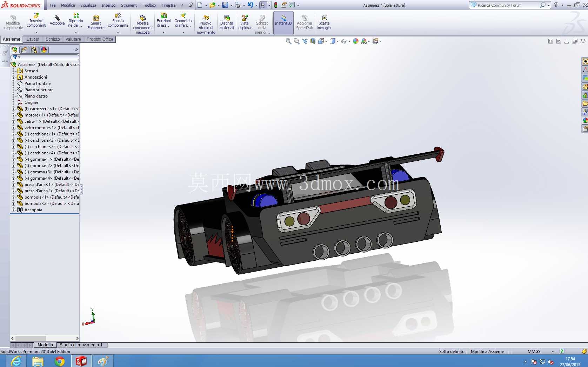Open the Strumenti menu
This screenshot has width=588, height=367.
tap(129, 5)
